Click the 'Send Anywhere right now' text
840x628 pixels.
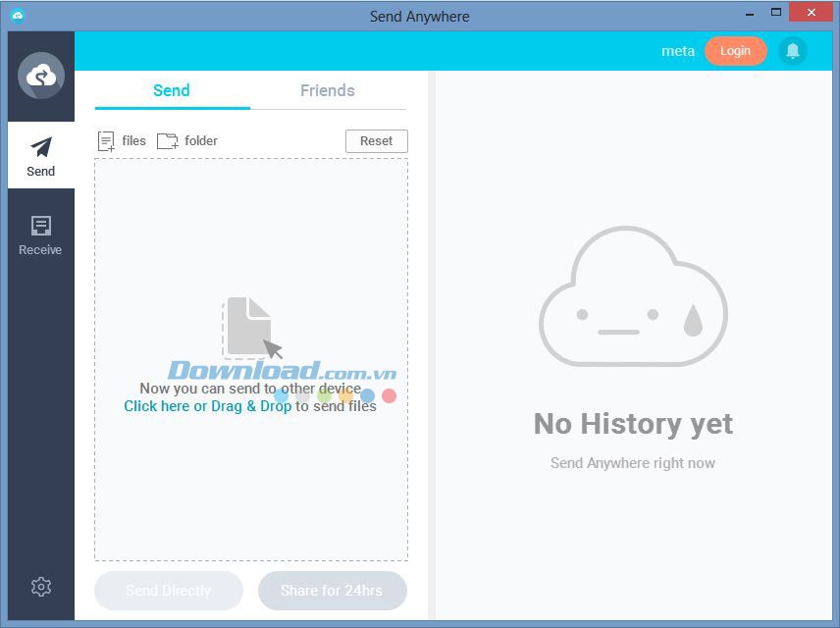click(632, 462)
